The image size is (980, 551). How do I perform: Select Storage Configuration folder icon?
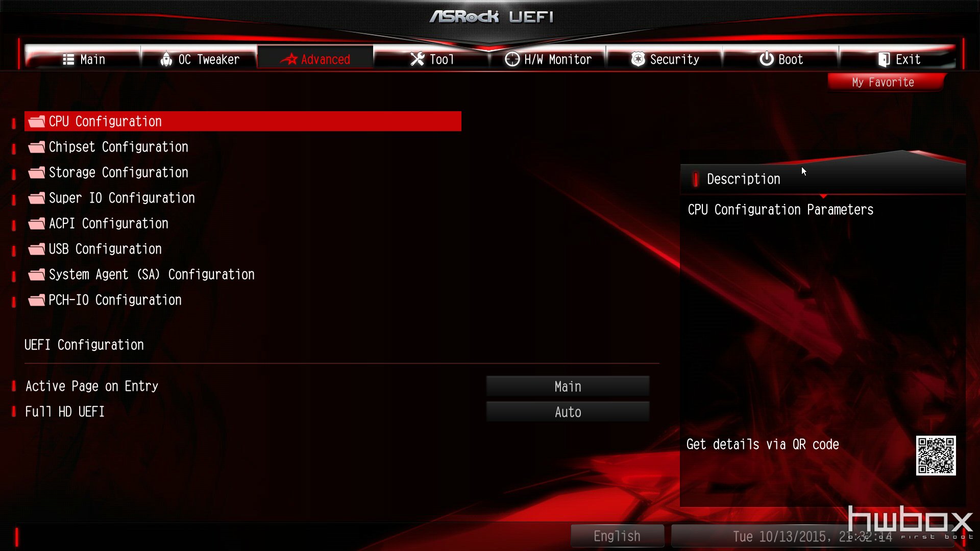tap(36, 172)
